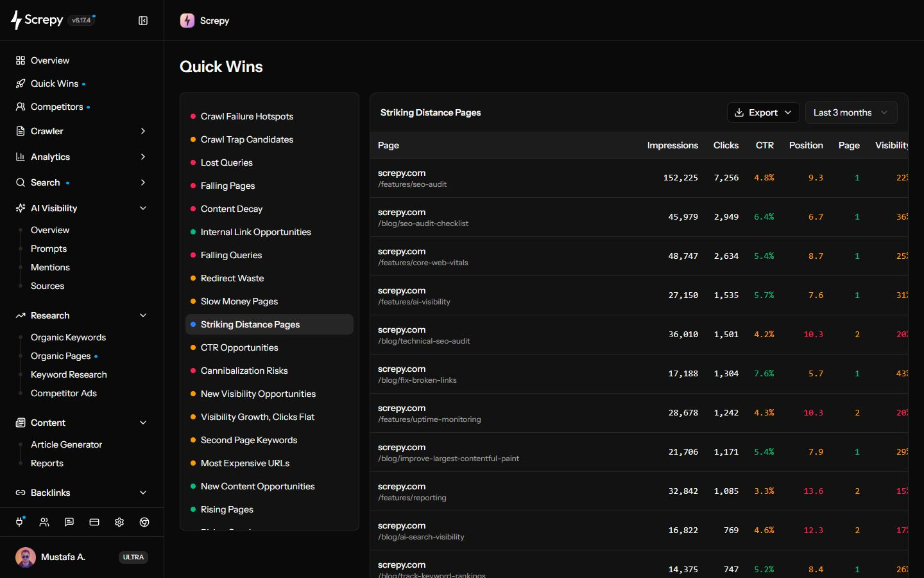Expand the Analytics menu chevron

click(143, 157)
